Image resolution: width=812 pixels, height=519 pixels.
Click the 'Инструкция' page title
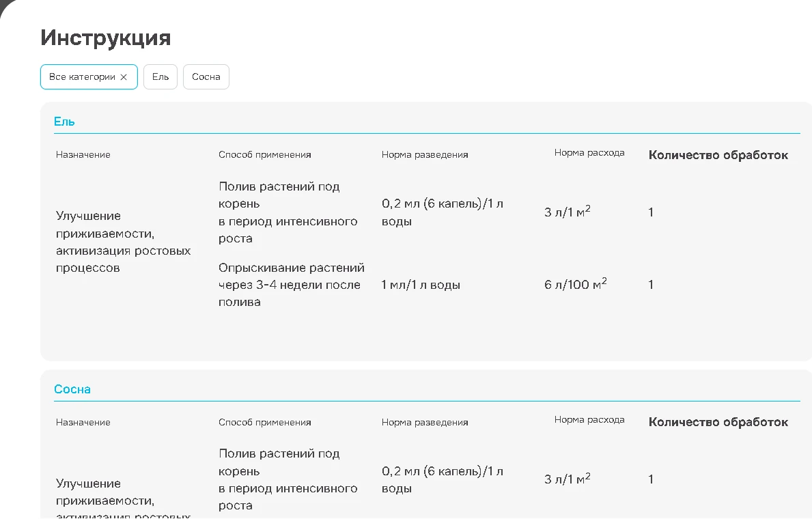[x=105, y=38]
